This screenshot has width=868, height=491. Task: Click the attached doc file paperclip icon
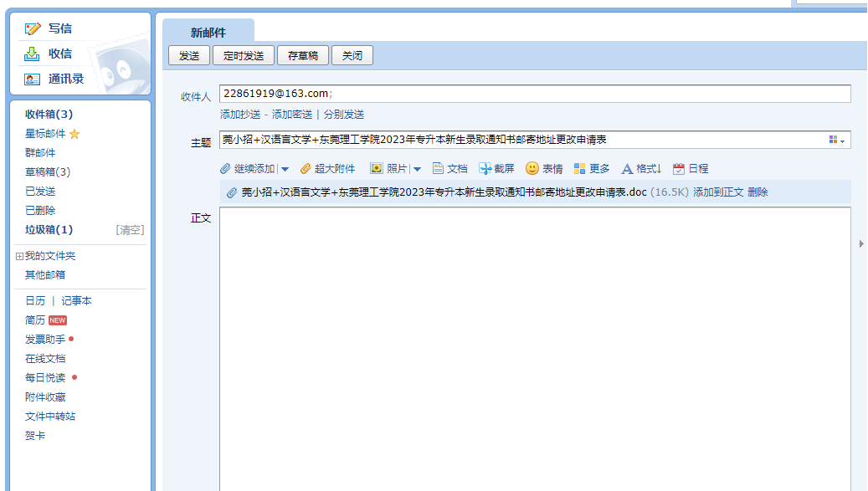pyautogui.click(x=232, y=192)
